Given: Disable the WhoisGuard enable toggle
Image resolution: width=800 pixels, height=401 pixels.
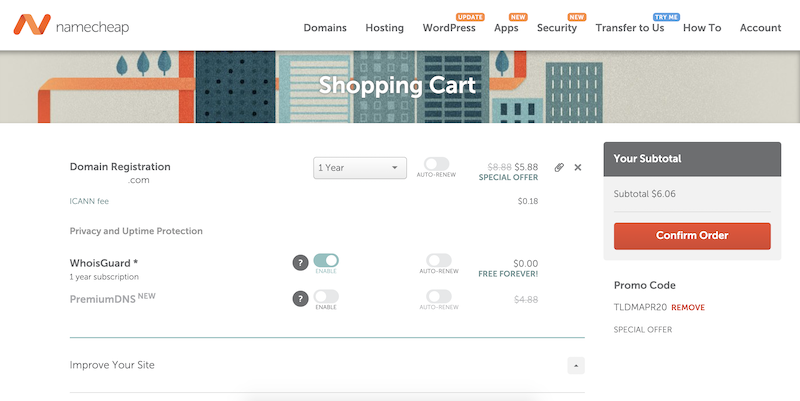Looking at the screenshot, I should point(326,261).
